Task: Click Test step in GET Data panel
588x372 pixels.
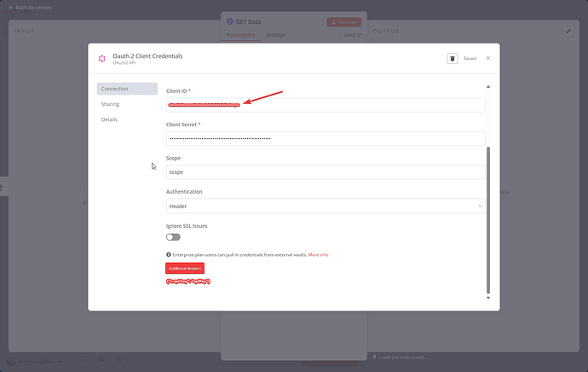Action: coord(344,22)
